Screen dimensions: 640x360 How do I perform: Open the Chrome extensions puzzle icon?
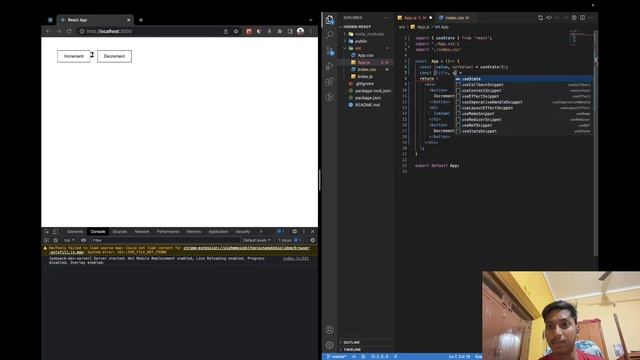280,31
